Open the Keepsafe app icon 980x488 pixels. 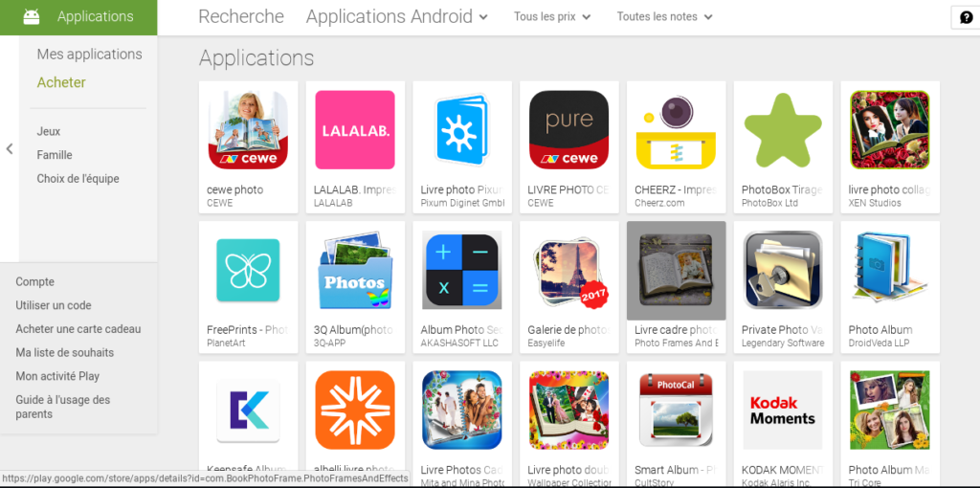tap(248, 410)
